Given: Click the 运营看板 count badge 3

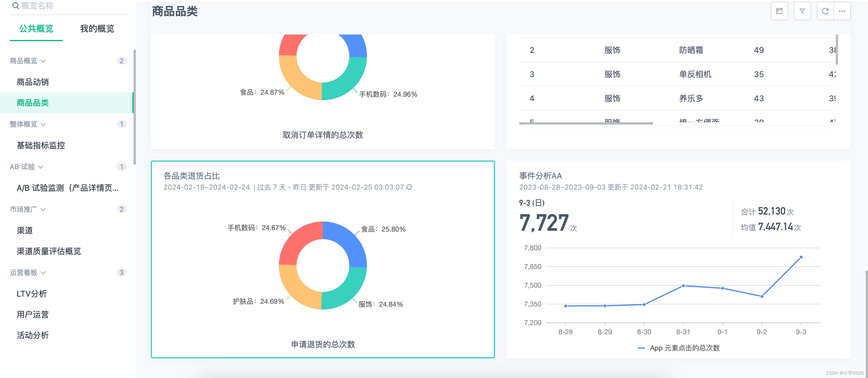Looking at the screenshot, I should (121, 272).
